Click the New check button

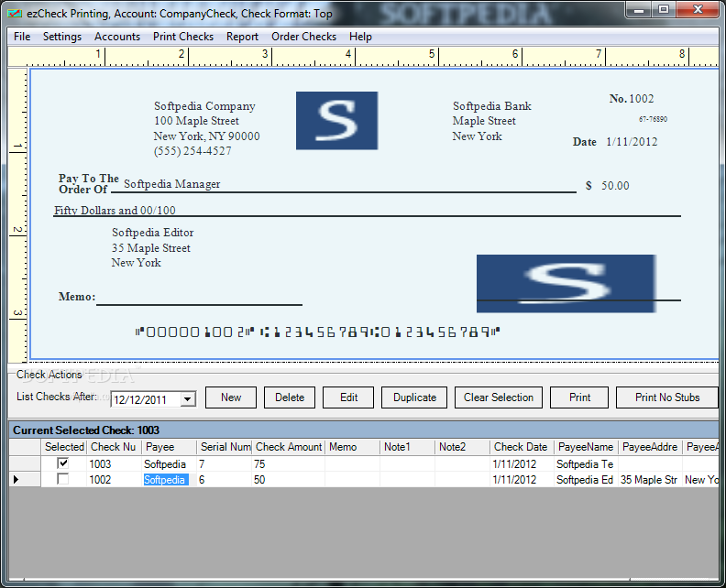(231, 397)
